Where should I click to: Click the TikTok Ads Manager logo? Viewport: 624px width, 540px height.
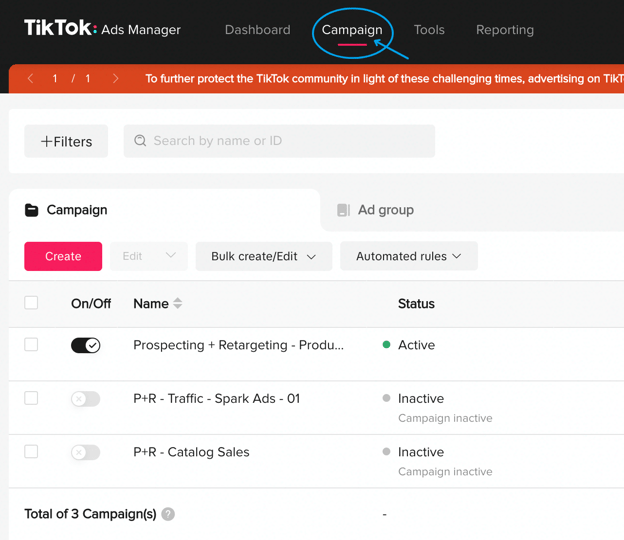point(102,28)
